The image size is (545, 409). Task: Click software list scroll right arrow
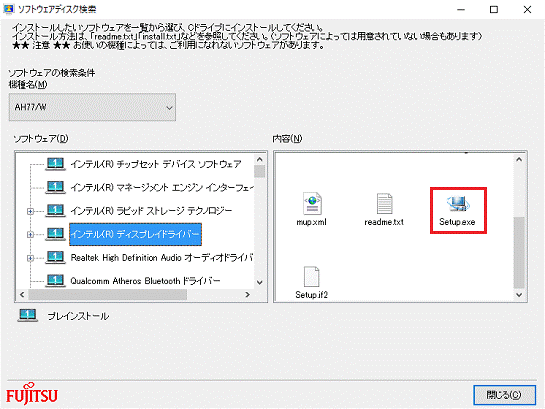[247, 295]
